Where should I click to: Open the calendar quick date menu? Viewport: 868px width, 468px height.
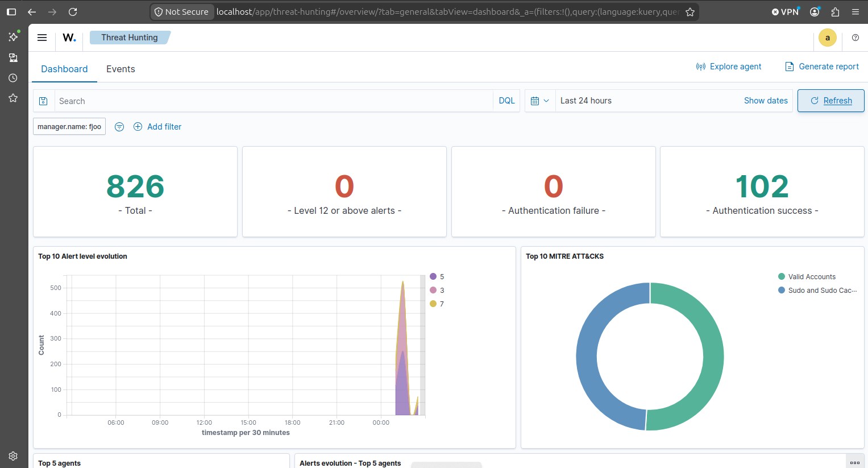[x=539, y=101]
